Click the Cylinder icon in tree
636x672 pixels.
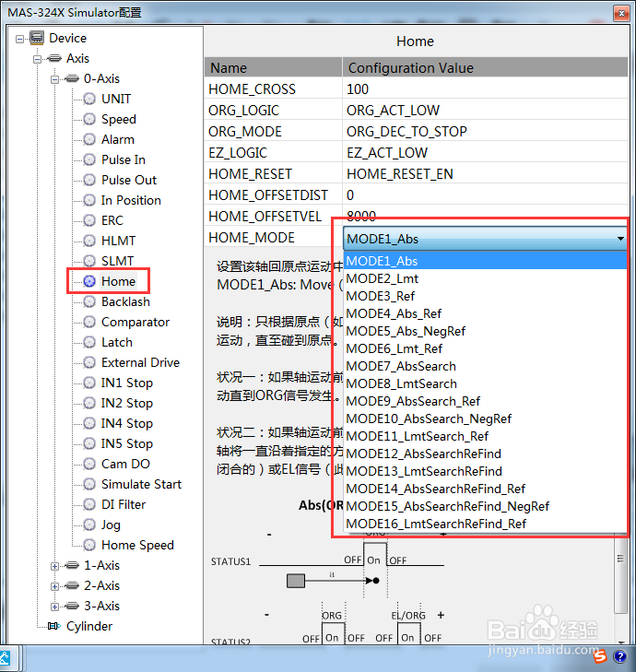54,626
